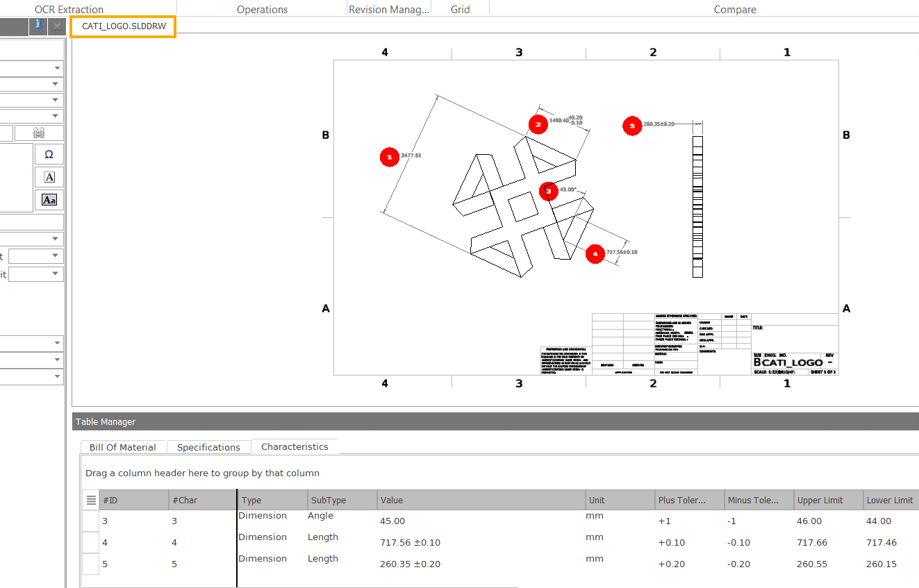Viewport: 919px width, 588px height.
Task: Click the Ω symbol insertion button
Action: 49,154
